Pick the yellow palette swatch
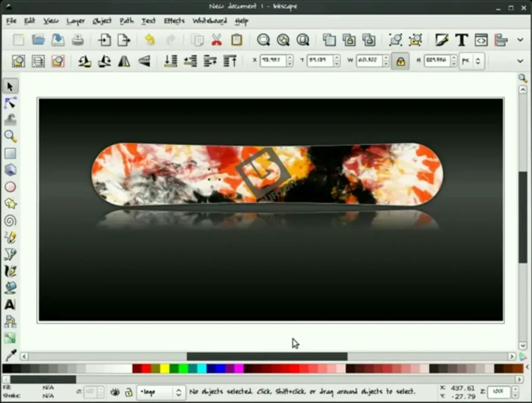 [165, 368]
